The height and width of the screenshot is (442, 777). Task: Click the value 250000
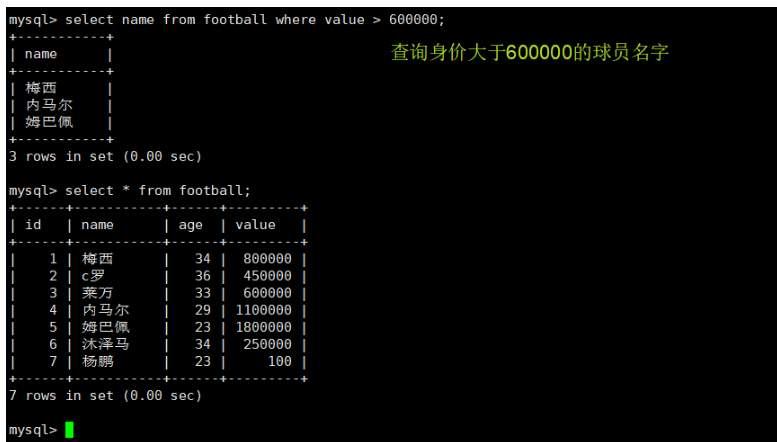tap(267, 344)
